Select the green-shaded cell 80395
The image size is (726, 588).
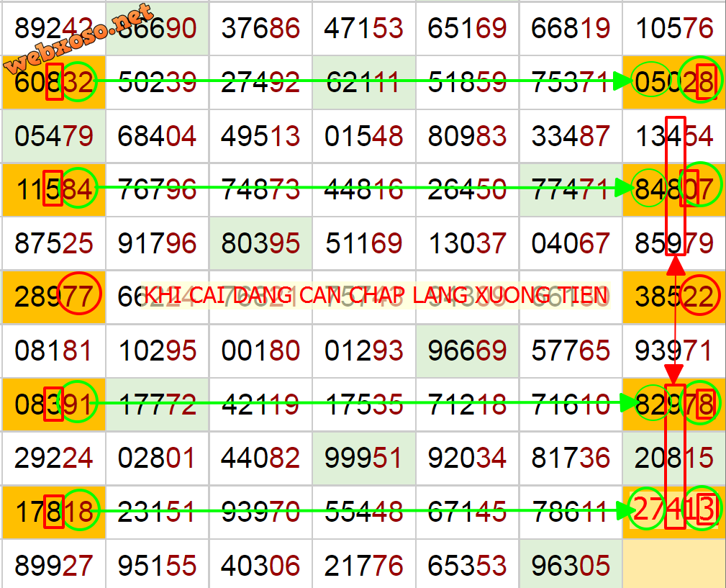(260, 243)
